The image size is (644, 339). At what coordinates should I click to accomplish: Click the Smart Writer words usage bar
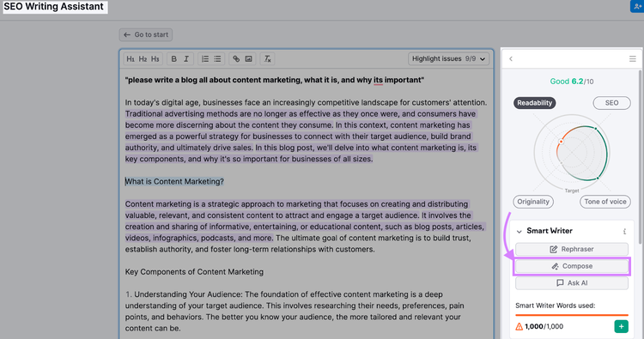click(x=572, y=315)
